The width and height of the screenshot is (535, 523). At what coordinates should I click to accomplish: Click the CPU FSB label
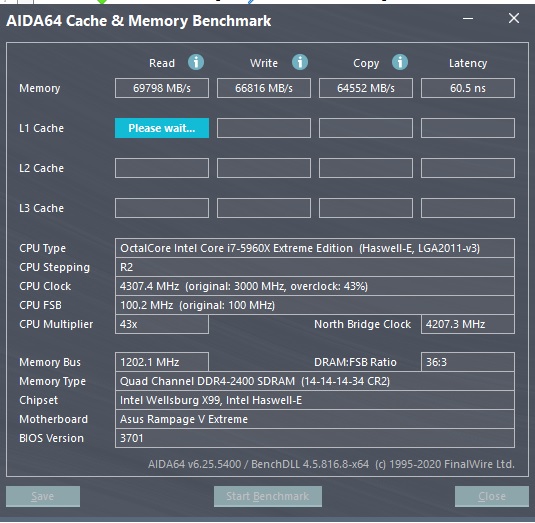coord(40,305)
